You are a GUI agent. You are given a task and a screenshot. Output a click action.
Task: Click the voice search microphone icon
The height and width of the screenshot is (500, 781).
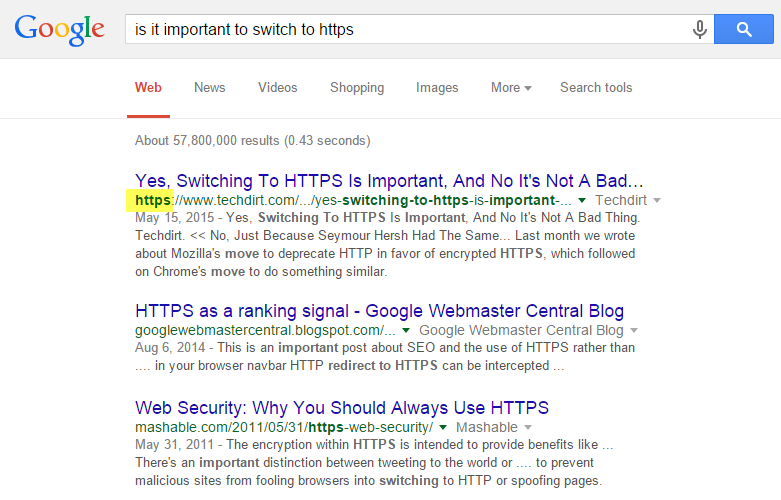click(700, 30)
